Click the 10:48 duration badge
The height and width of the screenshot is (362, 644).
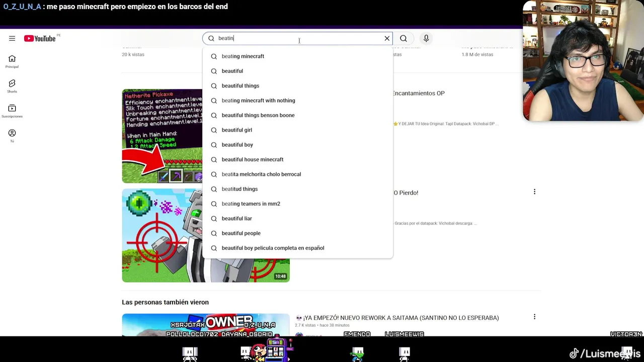tap(280, 276)
